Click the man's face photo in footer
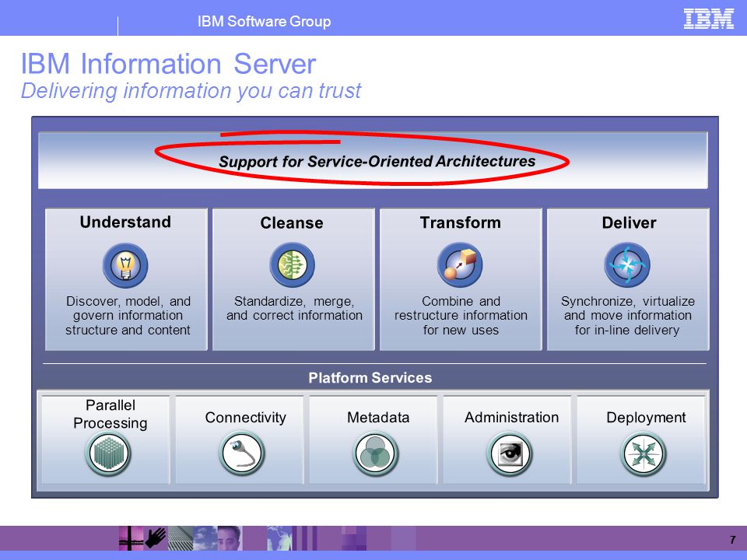Image resolution: width=747 pixels, height=560 pixels. [229, 538]
